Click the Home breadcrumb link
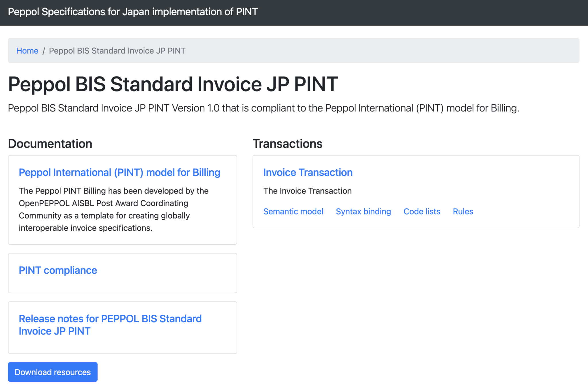The width and height of the screenshot is (588, 390). click(x=27, y=51)
